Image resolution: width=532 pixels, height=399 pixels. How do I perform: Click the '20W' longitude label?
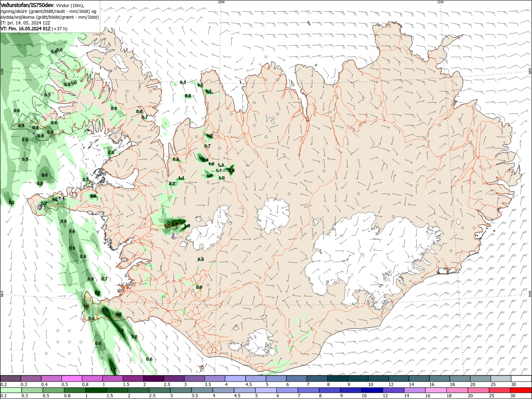pyautogui.click(x=221, y=2)
